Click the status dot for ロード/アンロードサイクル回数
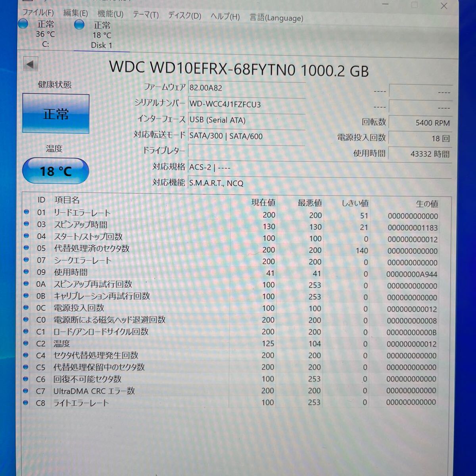This screenshot has width=476, height=476. (27, 331)
